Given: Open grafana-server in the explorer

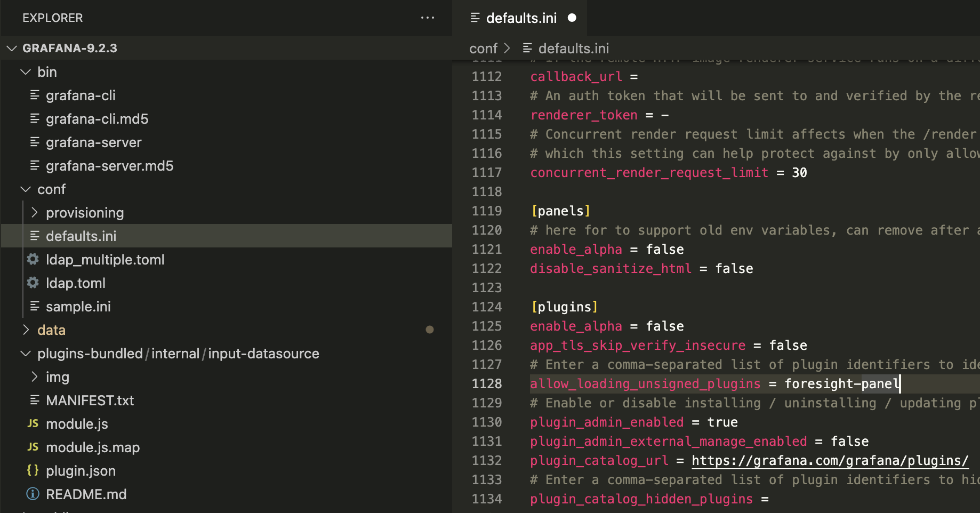Looking at the screenshot, I should [x=94, y=142].
